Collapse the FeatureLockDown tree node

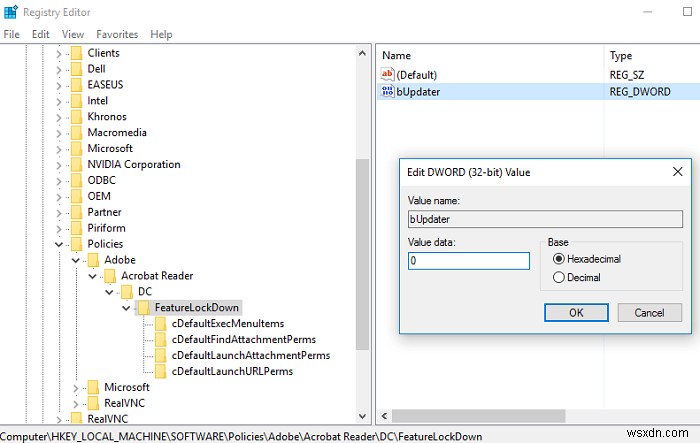point(126,308)
